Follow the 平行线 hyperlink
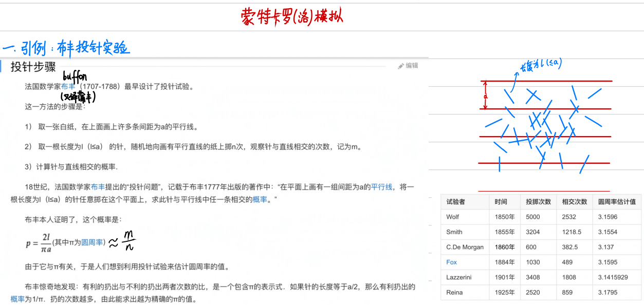 pyautogui.click(x=381, y=187)
